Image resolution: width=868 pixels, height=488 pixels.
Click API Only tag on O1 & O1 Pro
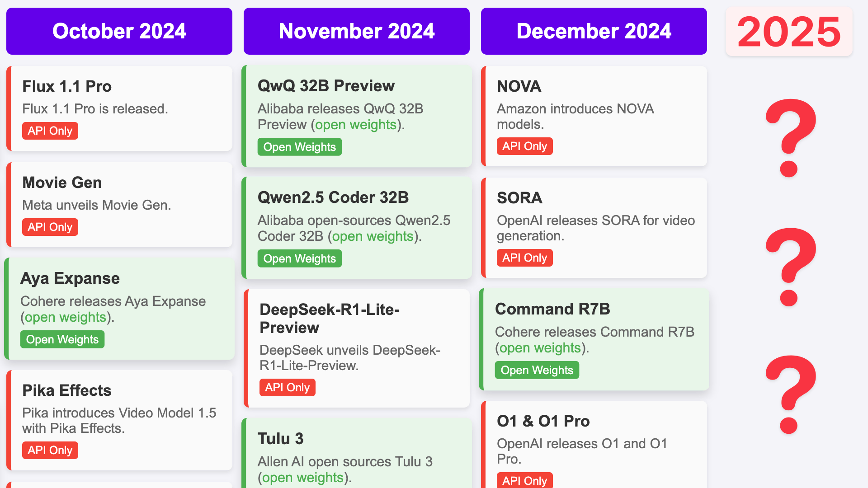click(x=525, y=480)
